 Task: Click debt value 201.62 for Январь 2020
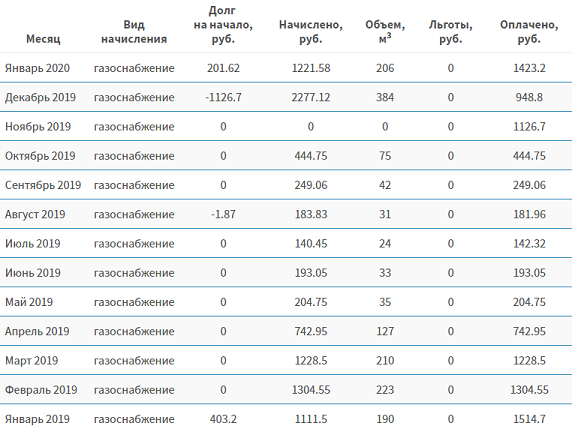point(223,68)
